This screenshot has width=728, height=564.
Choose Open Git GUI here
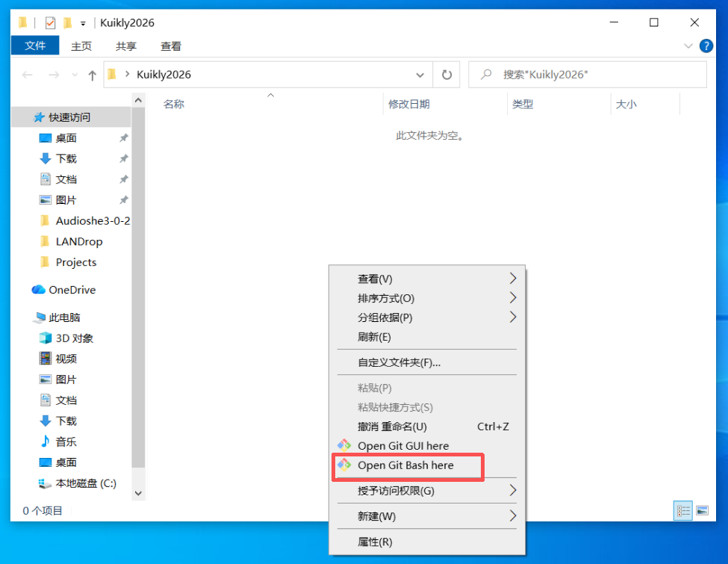pyautogui.click(x=426, y=445)
